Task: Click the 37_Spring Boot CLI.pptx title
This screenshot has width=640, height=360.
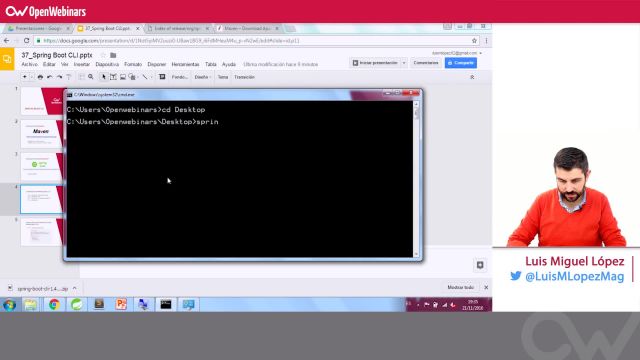Action: tap(57, 55)
